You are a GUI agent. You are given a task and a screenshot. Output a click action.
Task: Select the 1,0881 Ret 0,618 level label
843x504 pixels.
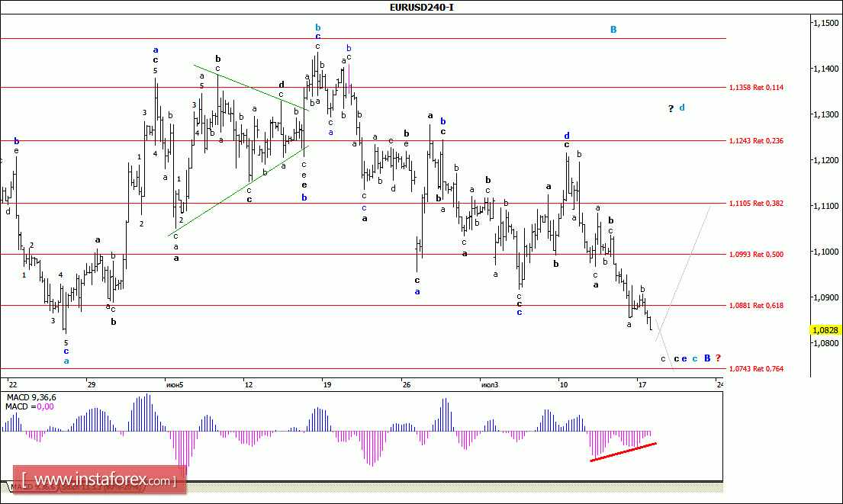tap(756, 306)
